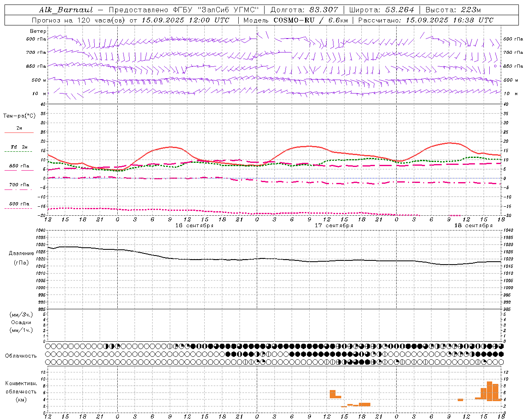Image resolution: width=525 pixels, height=420 pixels.
Task: Click the '700 гПа' temperature legend entry
Action: pos(19,185)
